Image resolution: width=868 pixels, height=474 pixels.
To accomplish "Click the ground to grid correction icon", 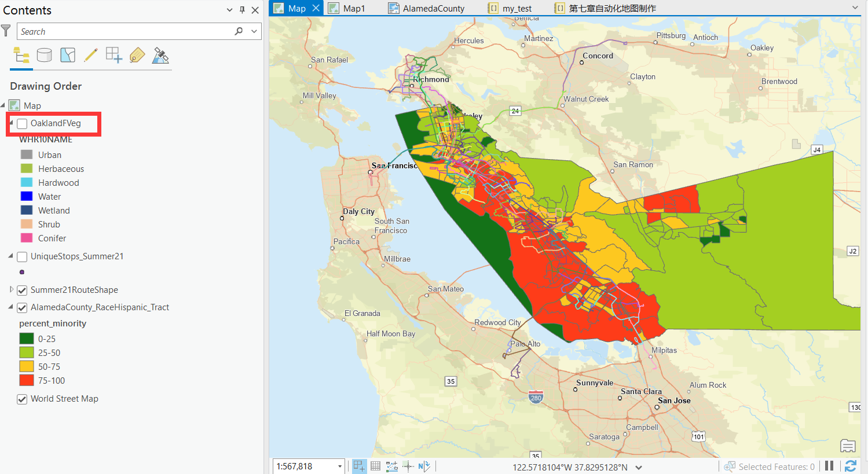I will coord(424,466).
